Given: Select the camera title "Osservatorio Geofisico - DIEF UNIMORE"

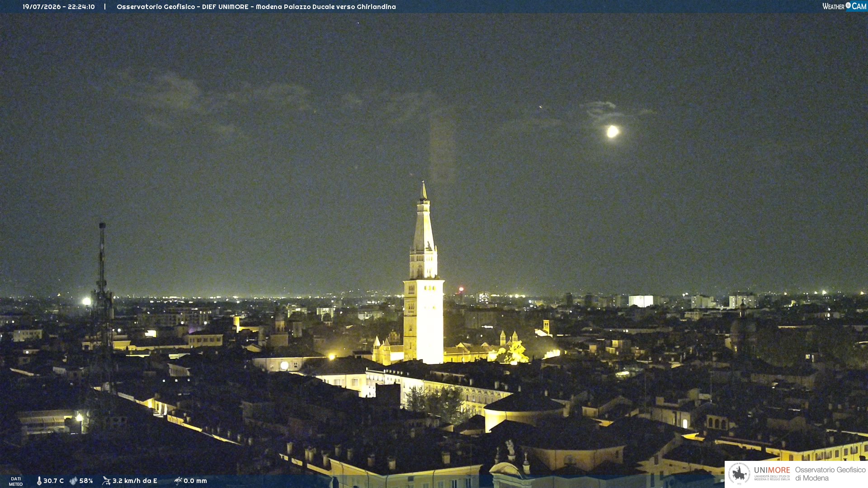Looking at the screenshot, I should (x=183, y=7).
